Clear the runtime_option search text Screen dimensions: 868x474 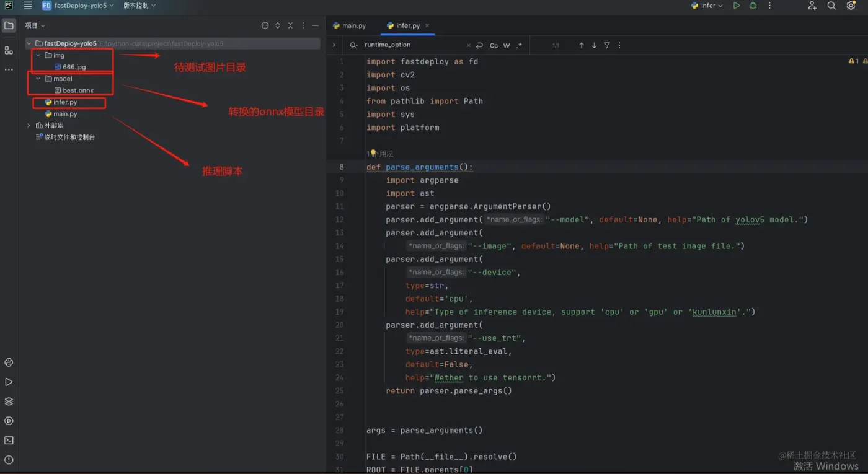pyautogui.click(x=468, y=45)
